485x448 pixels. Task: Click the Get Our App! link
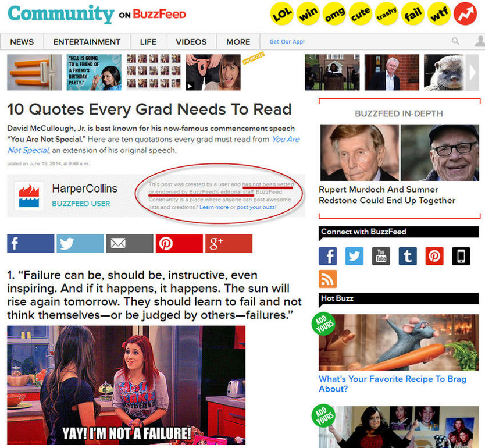point(287,42)
